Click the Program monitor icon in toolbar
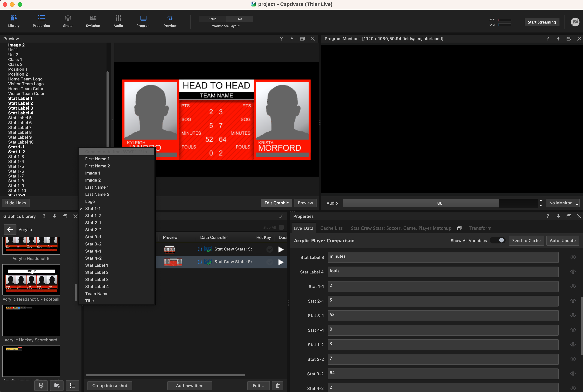Screen dimensions: 583x392 coord(143,21)
